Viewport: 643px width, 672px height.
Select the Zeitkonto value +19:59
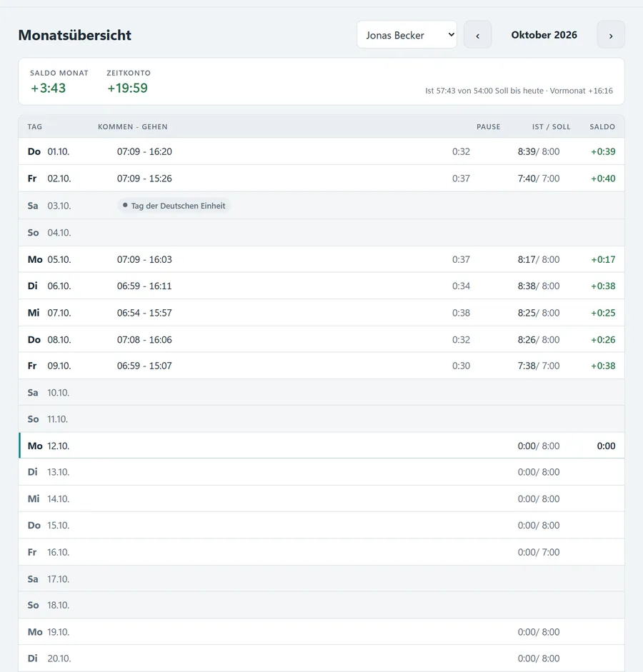pyautogui.click(x=127, y=88)
